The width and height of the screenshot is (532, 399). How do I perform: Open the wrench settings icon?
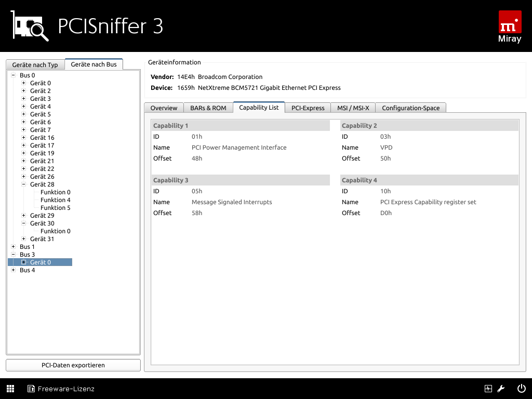(x=501, y=389)
